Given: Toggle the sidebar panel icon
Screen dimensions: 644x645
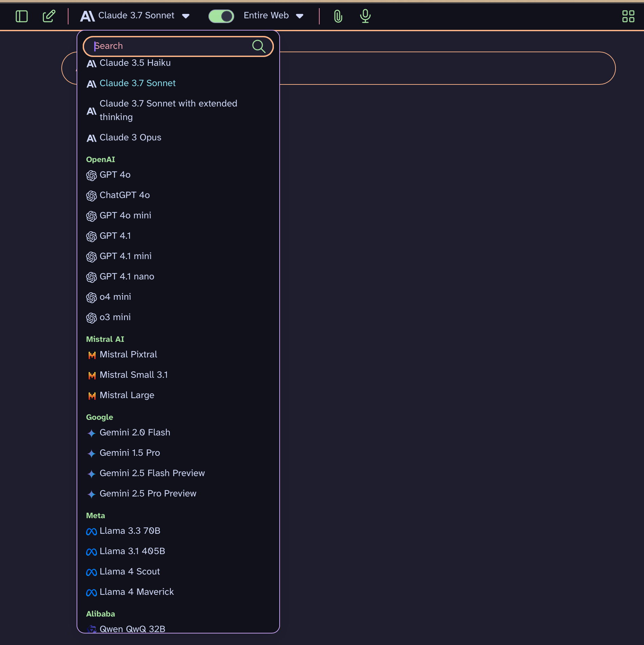Looking at the screenshot, I should [x=22, y=16].
